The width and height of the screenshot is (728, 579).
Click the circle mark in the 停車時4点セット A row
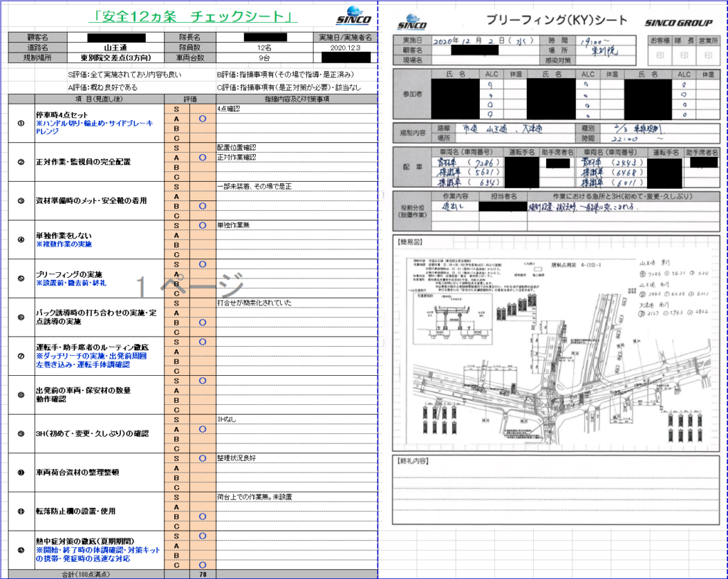coord(203,119)
